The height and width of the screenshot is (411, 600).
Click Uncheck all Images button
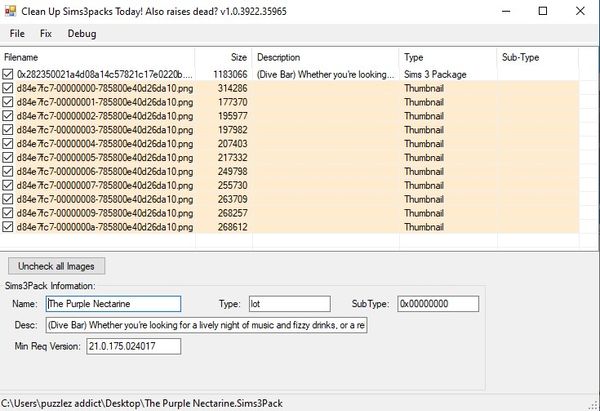pos(56,266)
